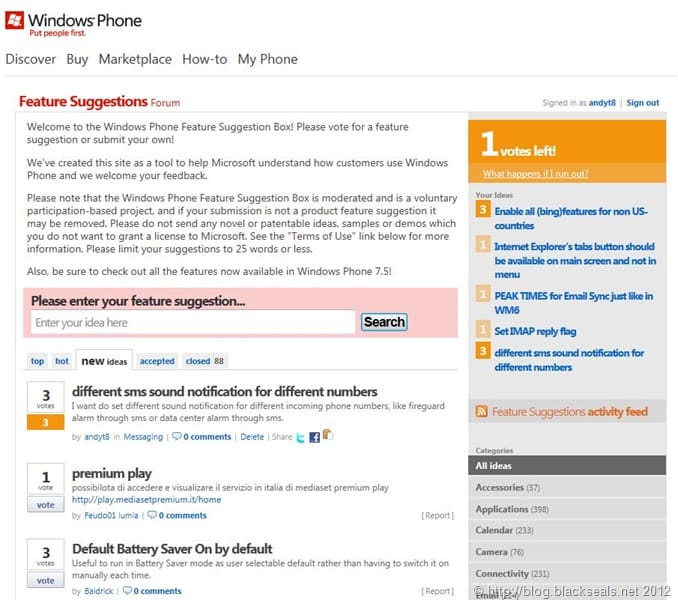Vote for Default Battery Saver idea

point(45,581)
